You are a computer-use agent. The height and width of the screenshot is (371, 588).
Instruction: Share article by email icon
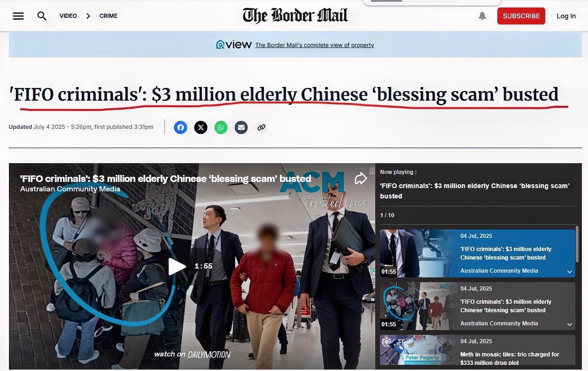tap(241, 127)
